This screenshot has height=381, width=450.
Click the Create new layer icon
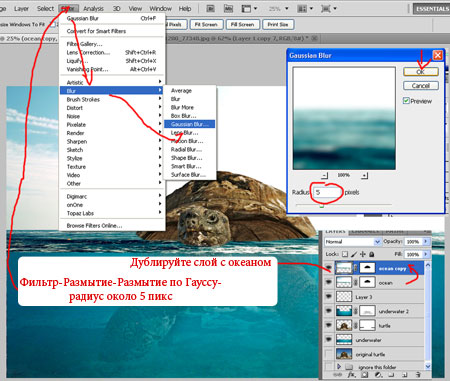404,375
